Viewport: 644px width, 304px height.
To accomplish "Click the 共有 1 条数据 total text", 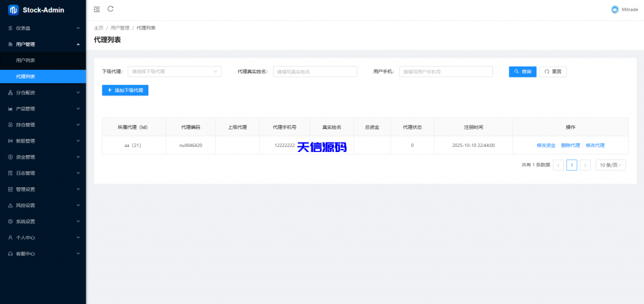I will pyautogui.click(x=536, y=165).
